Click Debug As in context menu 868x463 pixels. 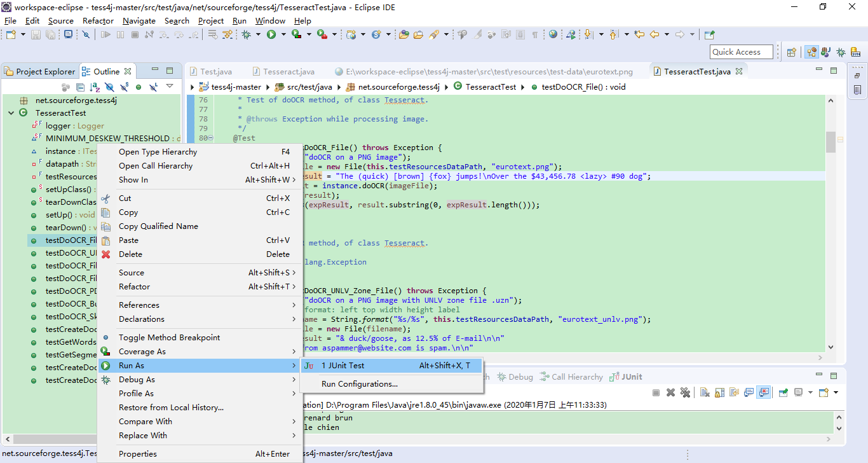click(199, 379)
